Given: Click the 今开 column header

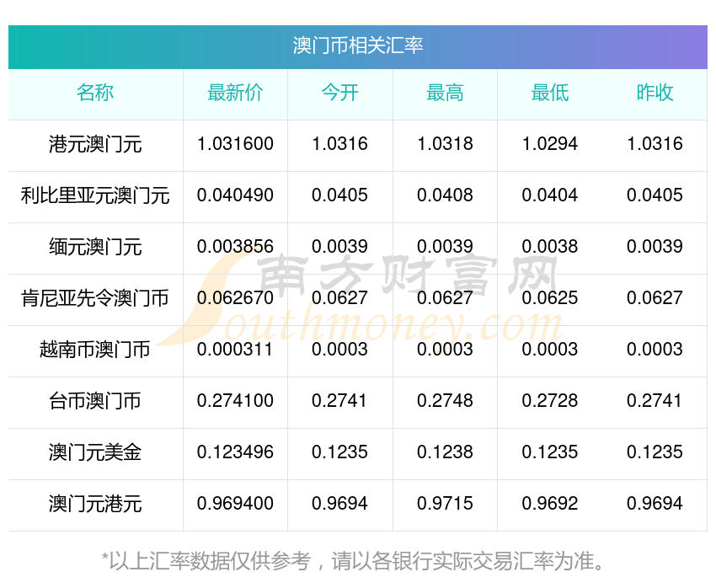Looking at the screenshot, I should pyautogui.click(x=339, y=93).
